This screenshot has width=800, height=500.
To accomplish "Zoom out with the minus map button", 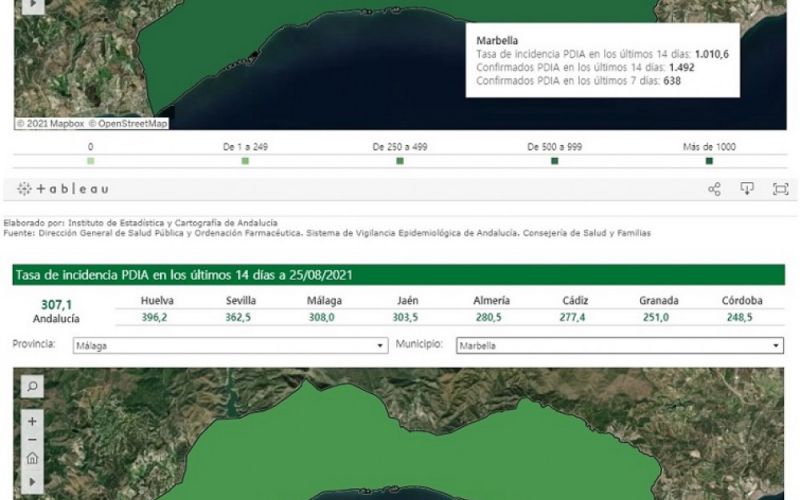I will (x=32, y=440).
